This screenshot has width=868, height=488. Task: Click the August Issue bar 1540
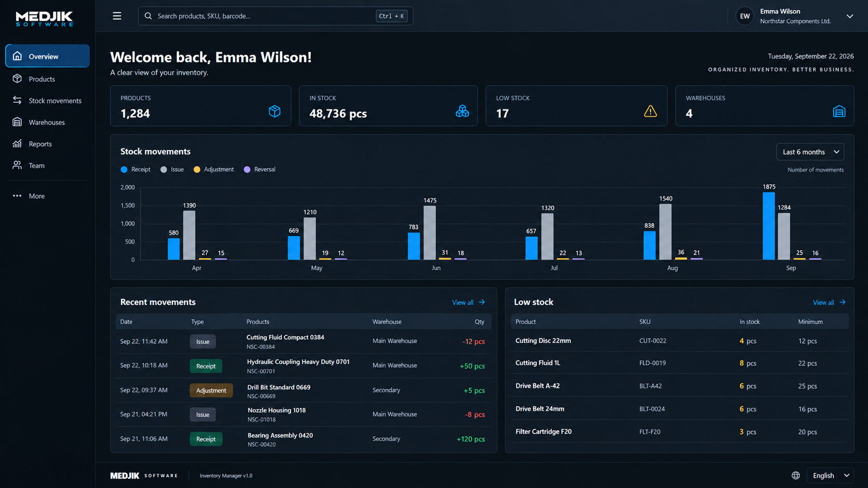665,232
